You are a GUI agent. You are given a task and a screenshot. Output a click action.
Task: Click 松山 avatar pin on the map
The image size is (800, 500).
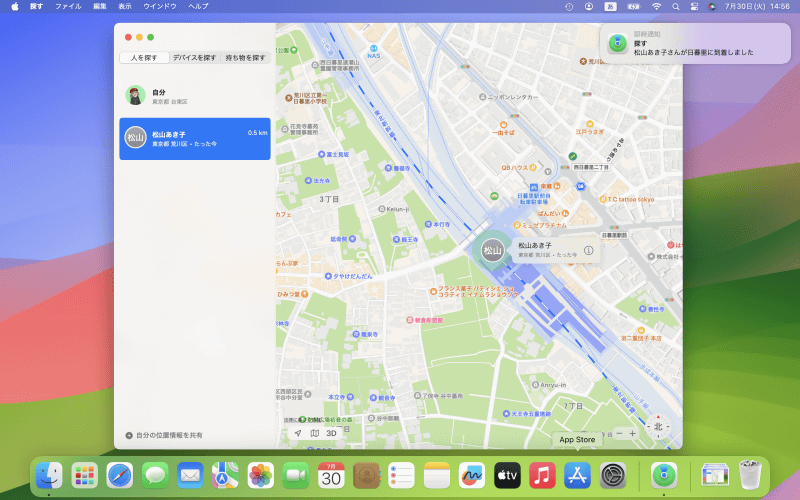[x=492, y=250]
